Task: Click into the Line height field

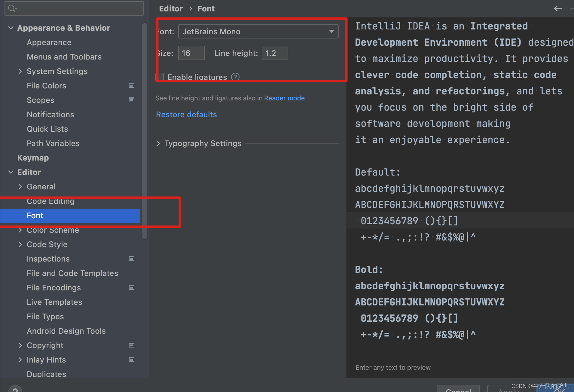Action: (275, 53)
